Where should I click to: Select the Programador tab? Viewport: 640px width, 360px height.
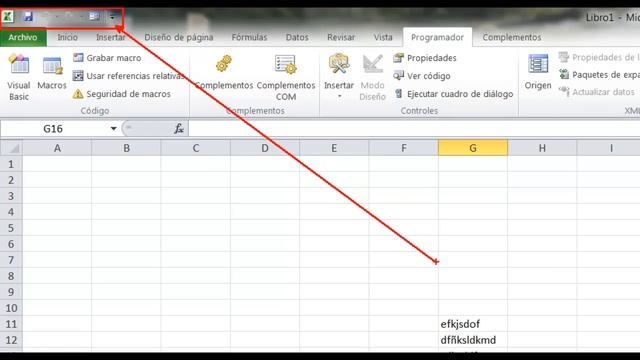[437, 38]
